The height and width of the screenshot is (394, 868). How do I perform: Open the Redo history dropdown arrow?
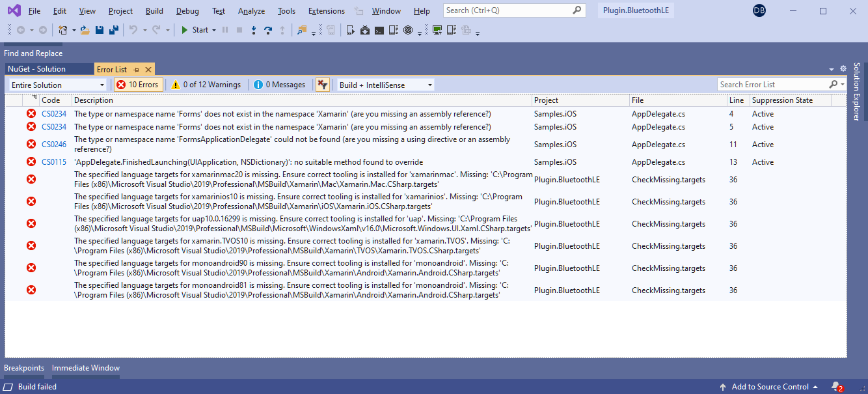click(x=168, y=30)
